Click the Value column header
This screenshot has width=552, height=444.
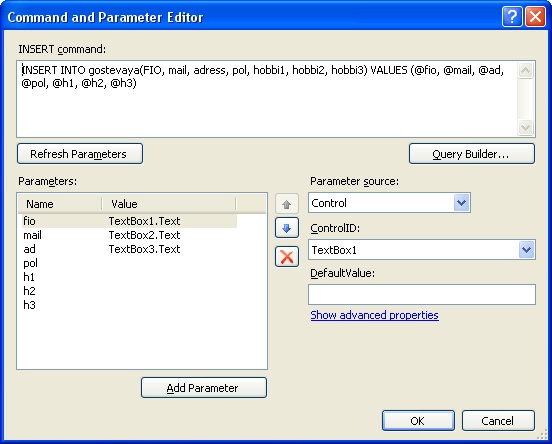coord(169,204)
